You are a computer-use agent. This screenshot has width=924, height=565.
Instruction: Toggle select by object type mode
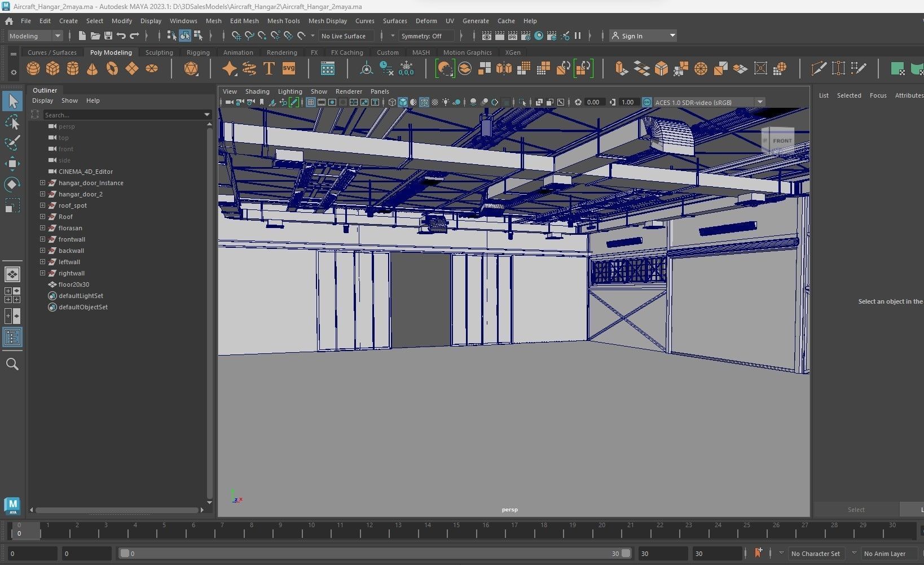coord(185,36)
